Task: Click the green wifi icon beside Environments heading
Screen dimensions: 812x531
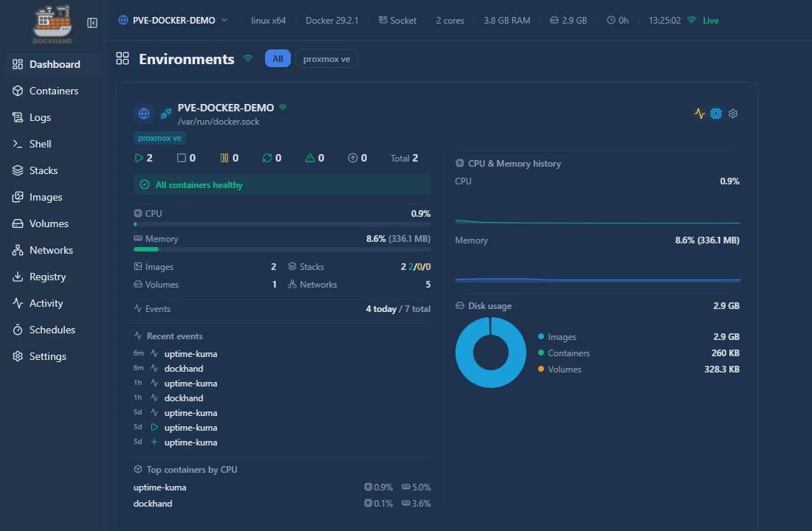Action: pyautogui.click(x=248, y=58)
